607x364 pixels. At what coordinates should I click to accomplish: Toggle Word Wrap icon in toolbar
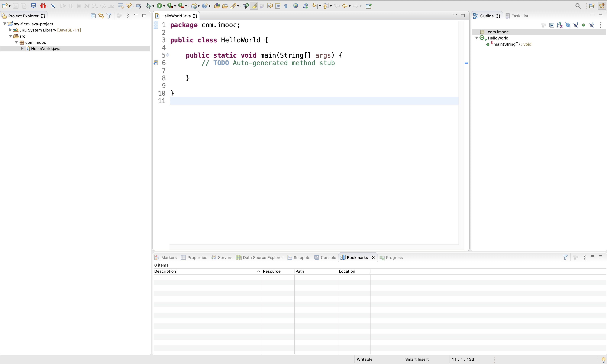tap(270, 6)
